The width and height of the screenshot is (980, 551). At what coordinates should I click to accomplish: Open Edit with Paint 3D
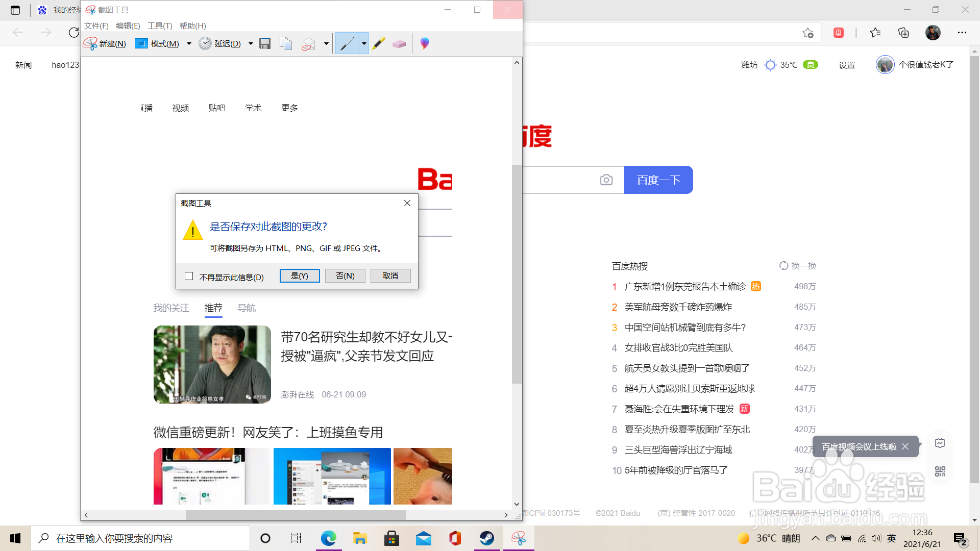424,43
